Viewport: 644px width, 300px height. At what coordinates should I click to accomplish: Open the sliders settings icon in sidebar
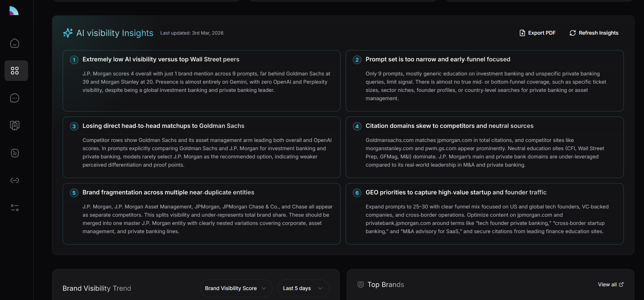15,208
